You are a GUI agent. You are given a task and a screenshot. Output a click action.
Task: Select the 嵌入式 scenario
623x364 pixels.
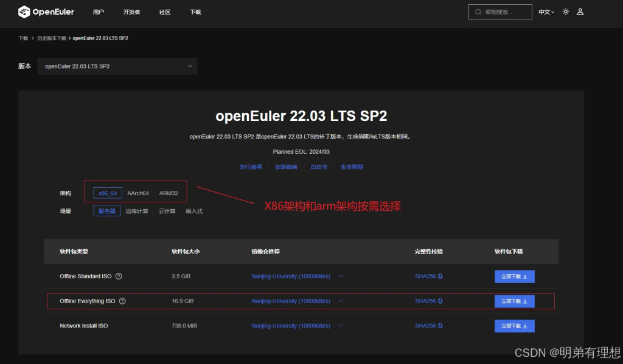pos(194,211)
